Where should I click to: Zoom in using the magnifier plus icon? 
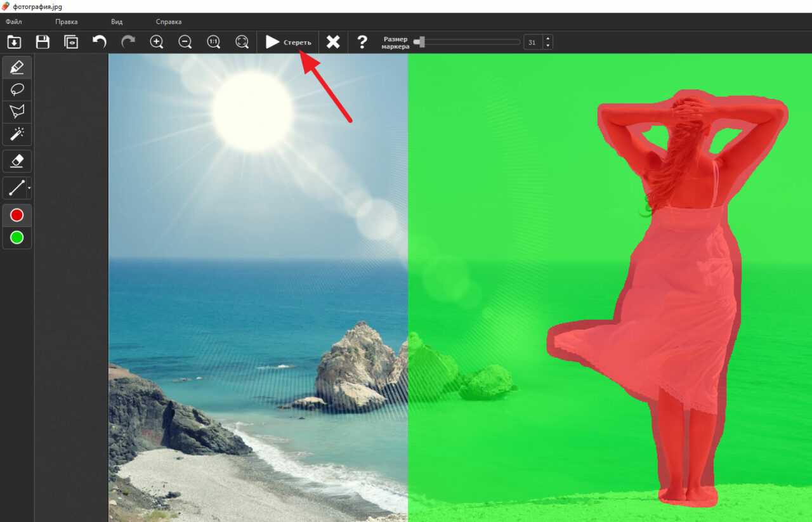pyautogui.click(x=157, y=42)
